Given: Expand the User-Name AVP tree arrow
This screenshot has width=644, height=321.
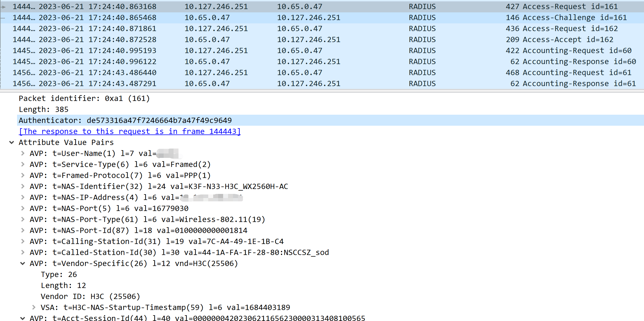Looking at the screenshot, I should tap(23, 153).
